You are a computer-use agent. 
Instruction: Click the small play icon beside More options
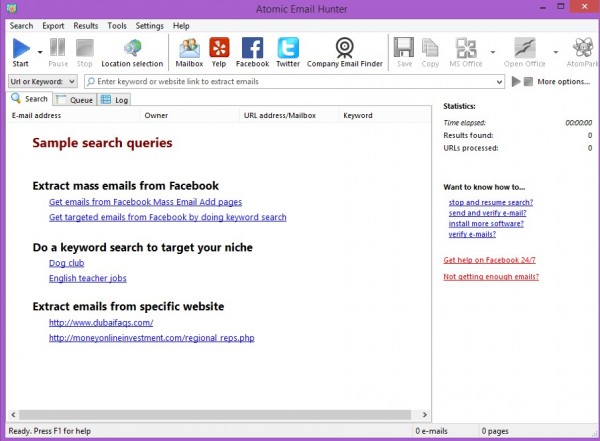[x=516, y=82]
